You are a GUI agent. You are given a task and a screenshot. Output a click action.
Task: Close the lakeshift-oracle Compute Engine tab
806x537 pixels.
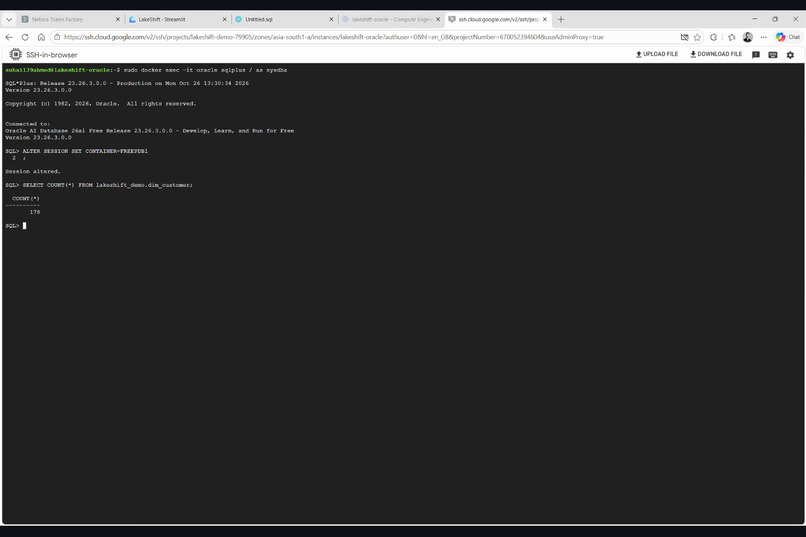[x=438, y=20]
